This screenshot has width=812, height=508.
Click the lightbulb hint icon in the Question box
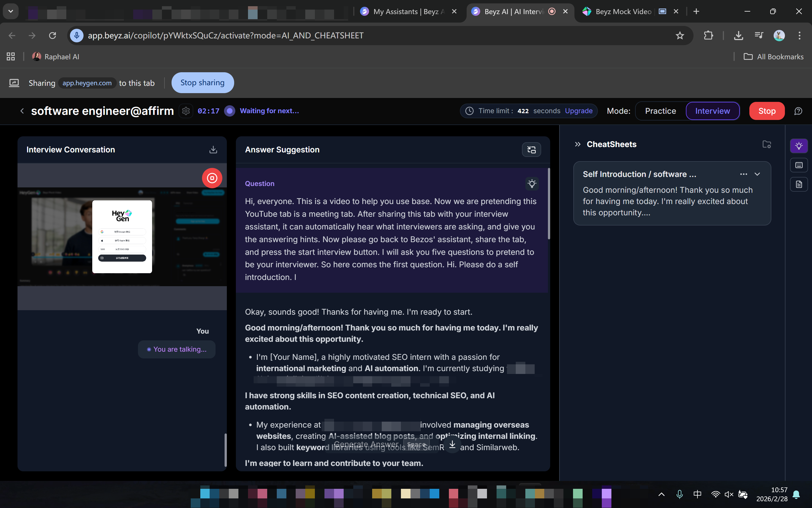pyautogui.click(x=532, y=183)
